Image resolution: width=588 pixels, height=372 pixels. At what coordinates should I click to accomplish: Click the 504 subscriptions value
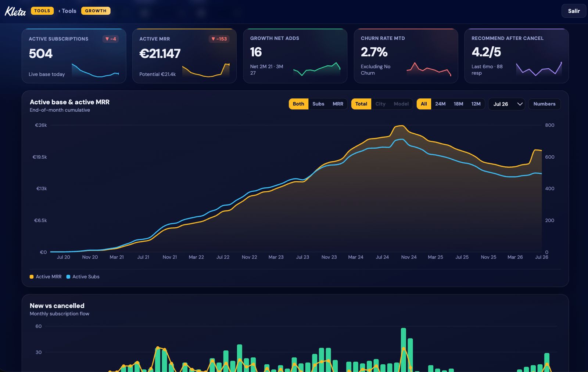[x=41, y=54]
